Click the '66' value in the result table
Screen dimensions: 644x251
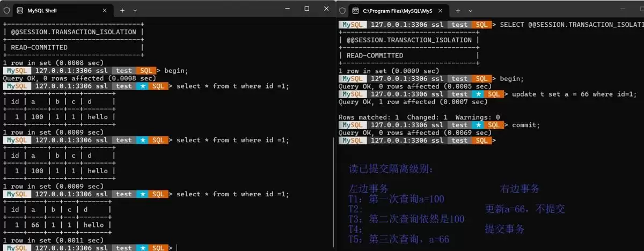36,225
